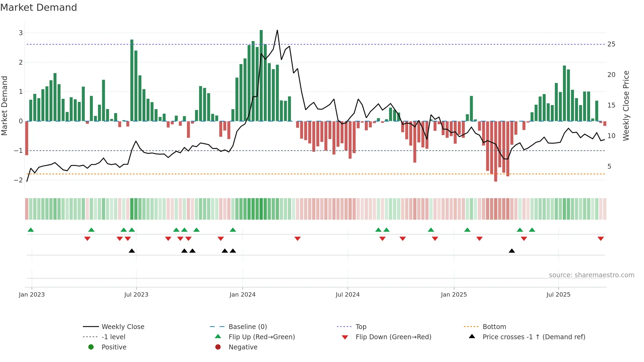
Task: Click the darkest green heat strip cell
Action: (261, 209)
